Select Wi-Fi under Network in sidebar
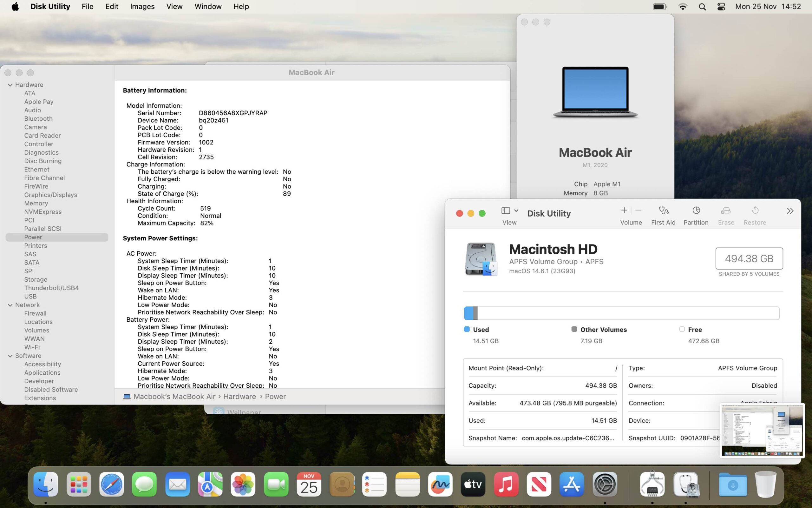 (x=32, y=347)
